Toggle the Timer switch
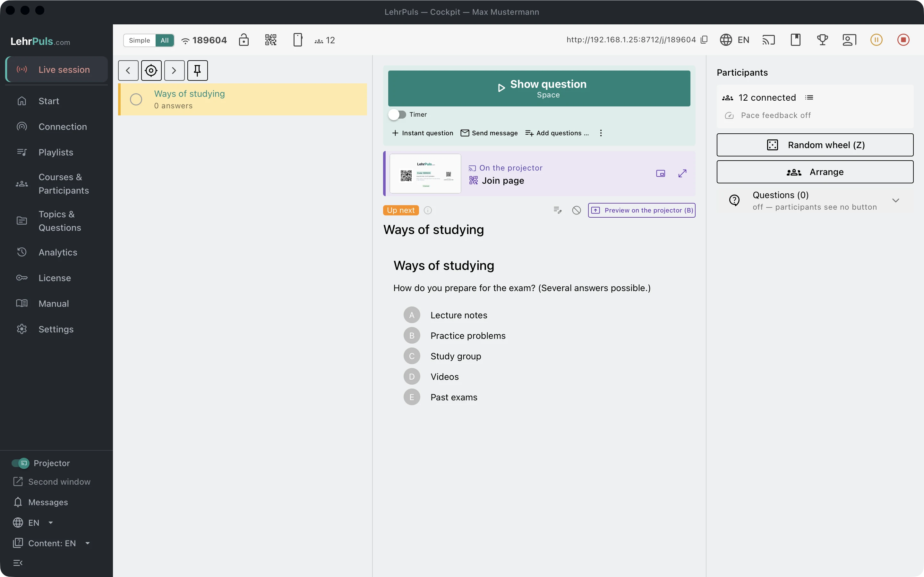The width and height of the screenshot is (924, 577). (397, 114)
